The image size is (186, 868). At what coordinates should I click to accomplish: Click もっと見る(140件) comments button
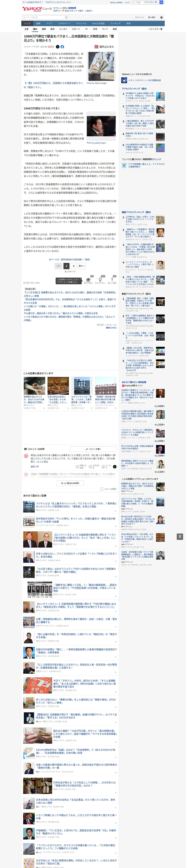[70, 483]
